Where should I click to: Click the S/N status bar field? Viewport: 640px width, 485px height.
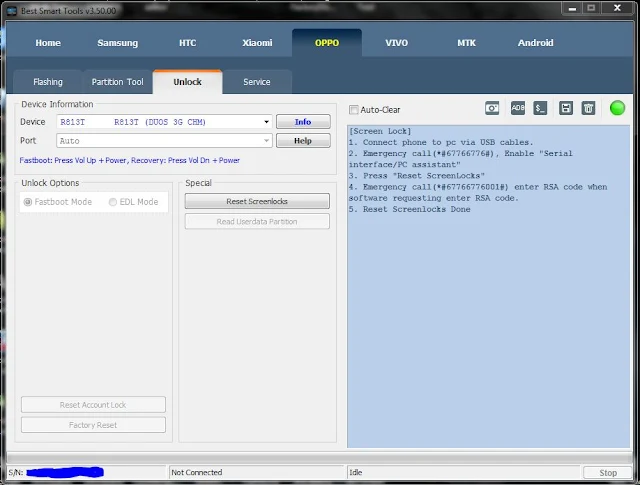pyautogui.click(x=87, y=472)
